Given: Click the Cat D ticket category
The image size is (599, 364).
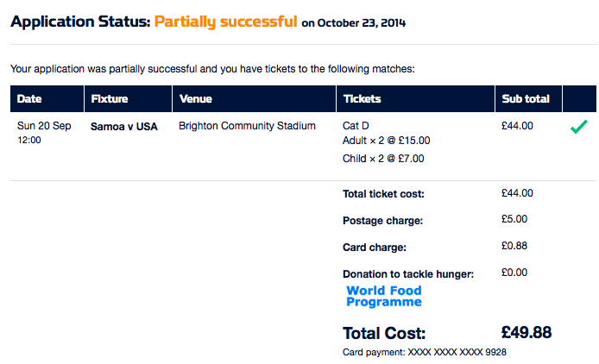Looking at the screenshot, I should tap(356, 126).
